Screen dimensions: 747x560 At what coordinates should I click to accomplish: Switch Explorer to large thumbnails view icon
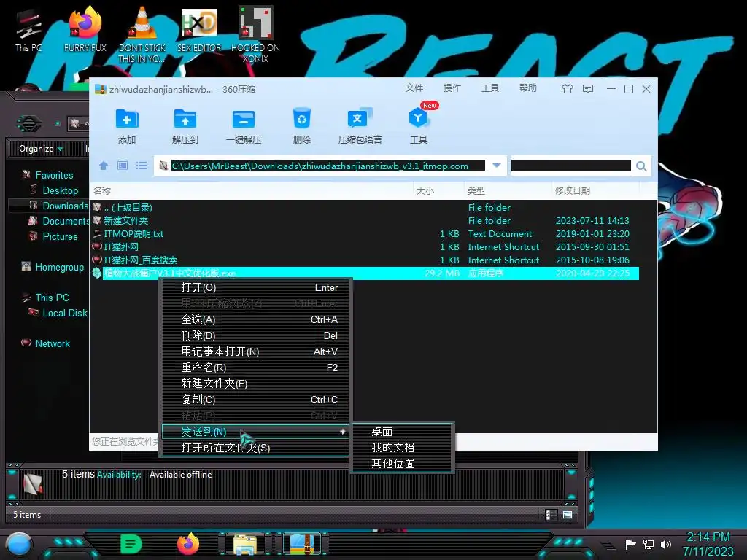pyautogui.click(x=568, y=515)
